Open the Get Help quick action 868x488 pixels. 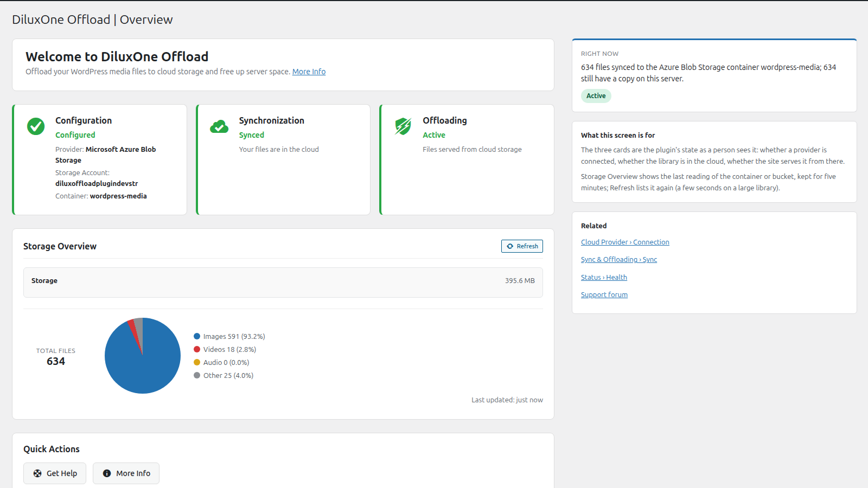tap(55, 473)
